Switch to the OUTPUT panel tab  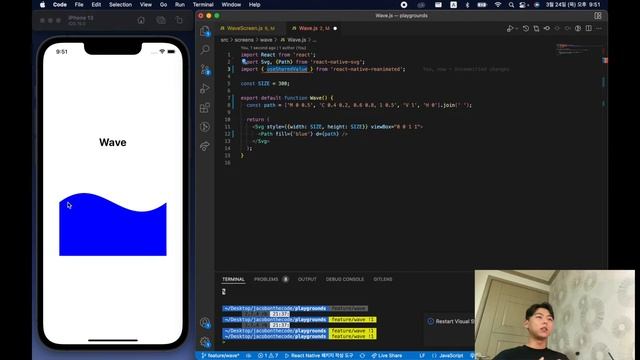point(307,279)
